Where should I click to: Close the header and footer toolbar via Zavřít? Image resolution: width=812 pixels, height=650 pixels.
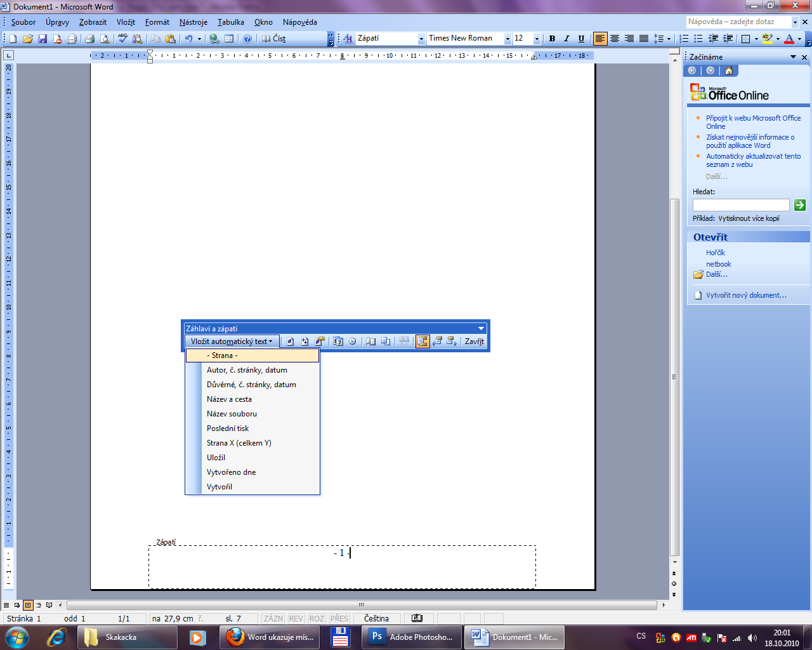point(475,342)
